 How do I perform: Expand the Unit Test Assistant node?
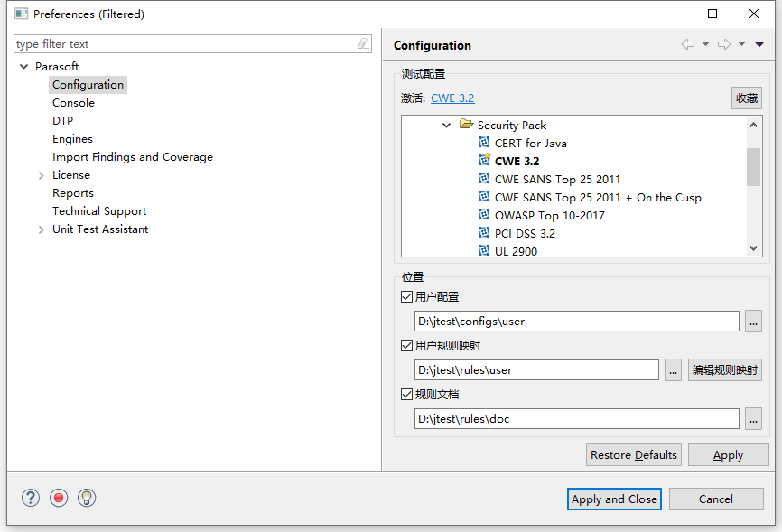tap(42, 229)
